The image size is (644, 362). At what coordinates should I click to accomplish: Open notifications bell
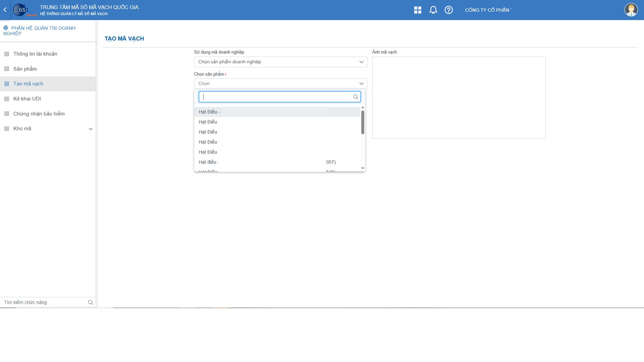point(433,10)
